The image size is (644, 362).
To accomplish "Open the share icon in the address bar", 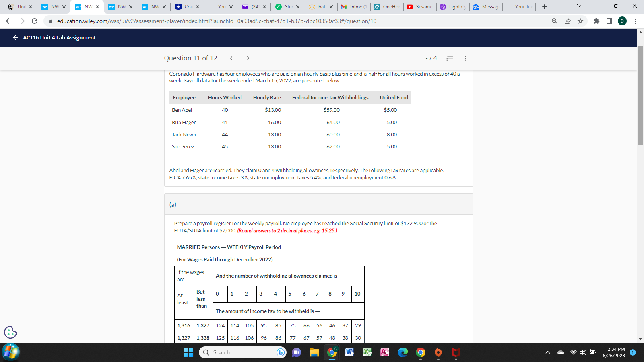I will pos(568,21).
